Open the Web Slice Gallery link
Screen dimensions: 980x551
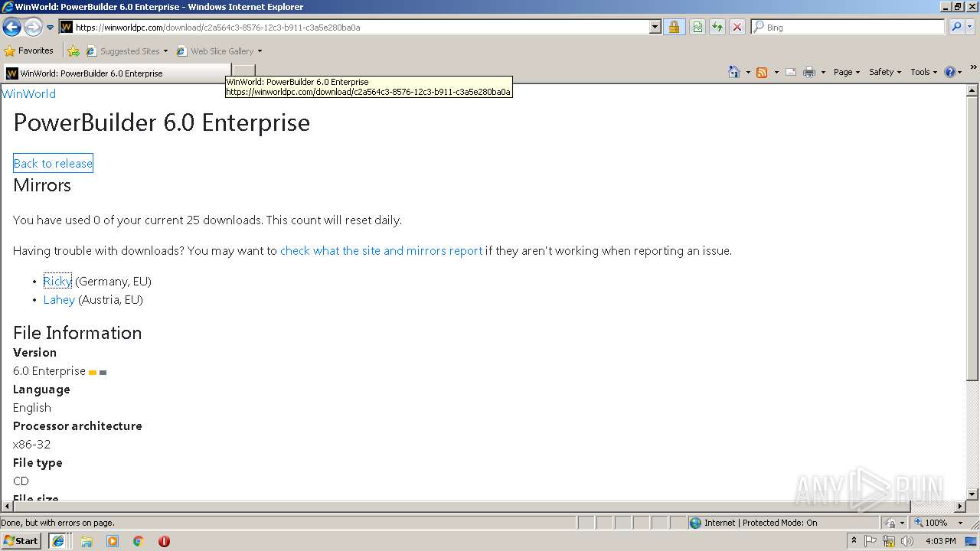(x=219, y=51)
